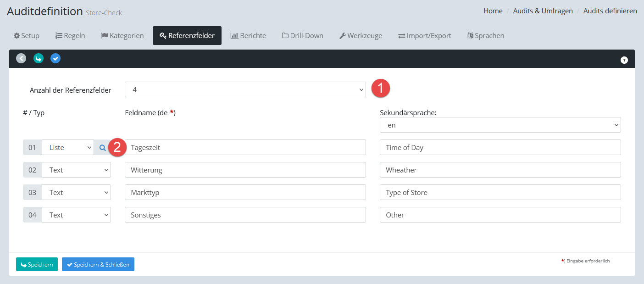This screenshot has width=644, height=284.
Task: Click the blue checkmark save-and-close icon
Action: [56, 58]
